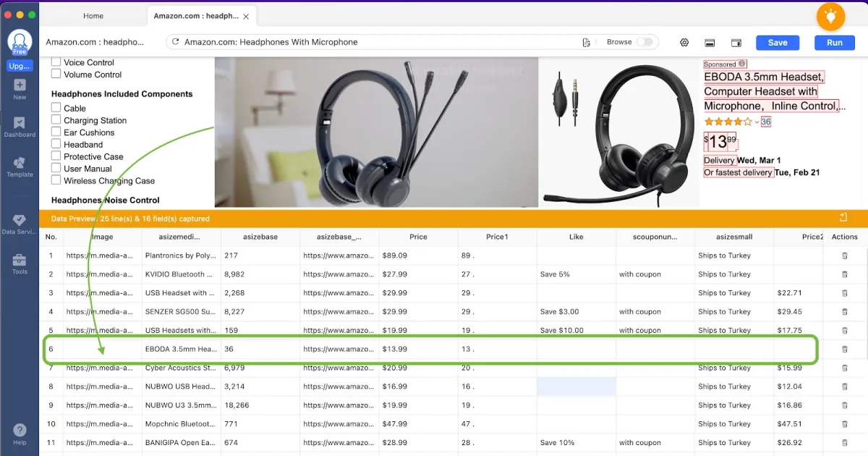
Task: Click the Upgrade button in sidebar
Action: pyautogui.click(x=20, y=66)
